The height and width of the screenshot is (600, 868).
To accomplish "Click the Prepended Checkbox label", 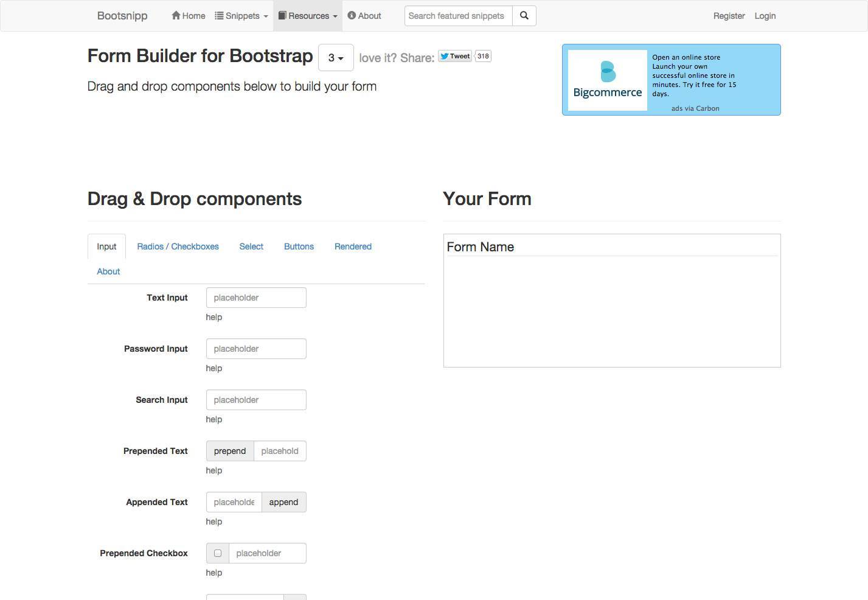I will pyautogui.click(x=144, y=553).
